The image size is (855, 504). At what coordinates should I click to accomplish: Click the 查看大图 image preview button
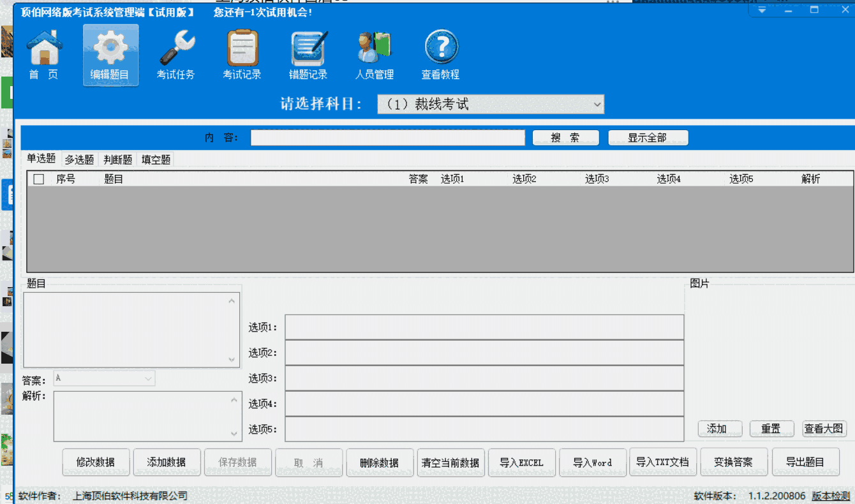[824, 429]
